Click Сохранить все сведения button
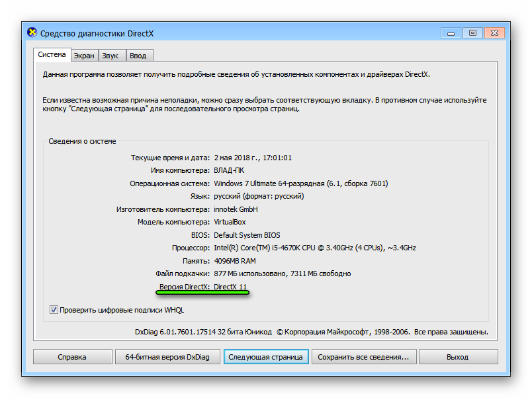532x398 pixels. [x=363, y=357]
